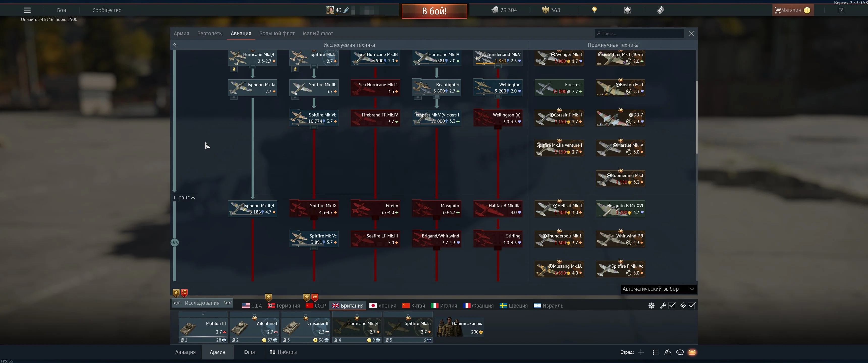Click the squad plus icon
The image size is (868, 363).
point(641,352)
